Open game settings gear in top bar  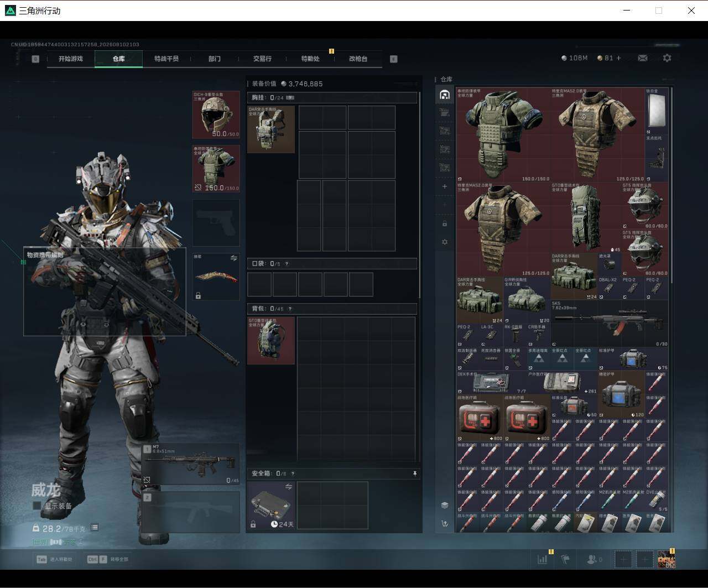pyautogui.click(x=667, y=58)
